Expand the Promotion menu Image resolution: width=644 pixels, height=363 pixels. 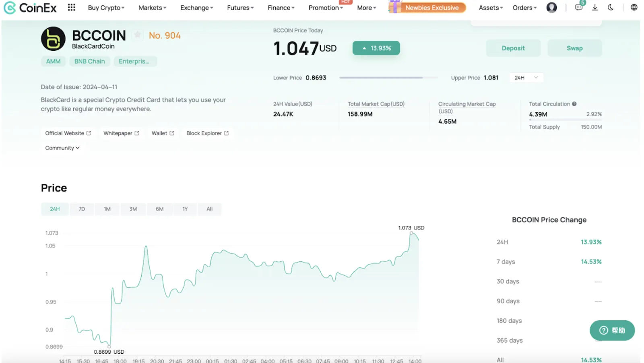coord(326,8)
